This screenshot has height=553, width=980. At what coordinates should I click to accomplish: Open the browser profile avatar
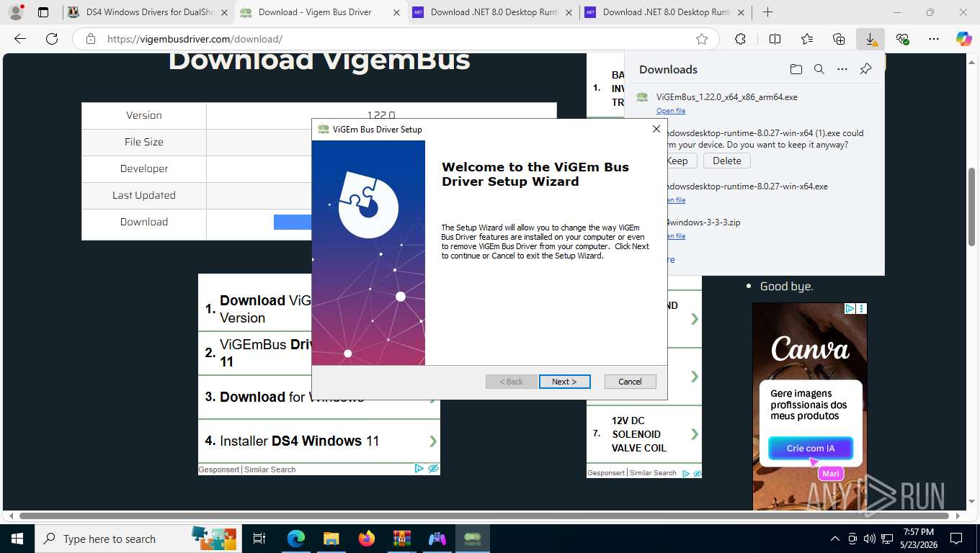[16, 12]
